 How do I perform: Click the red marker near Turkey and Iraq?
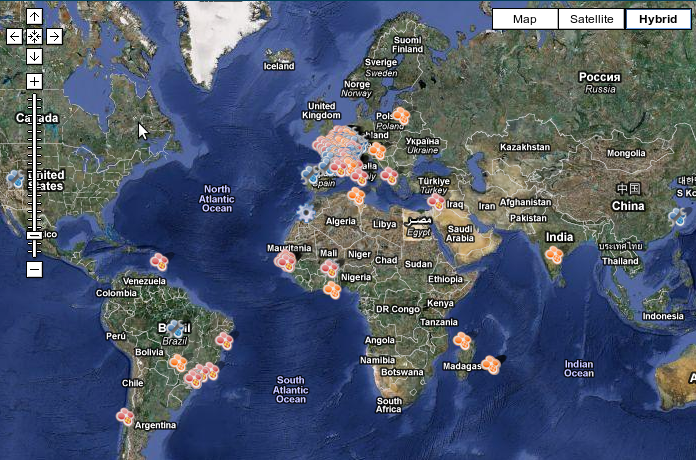click(436, 202)
